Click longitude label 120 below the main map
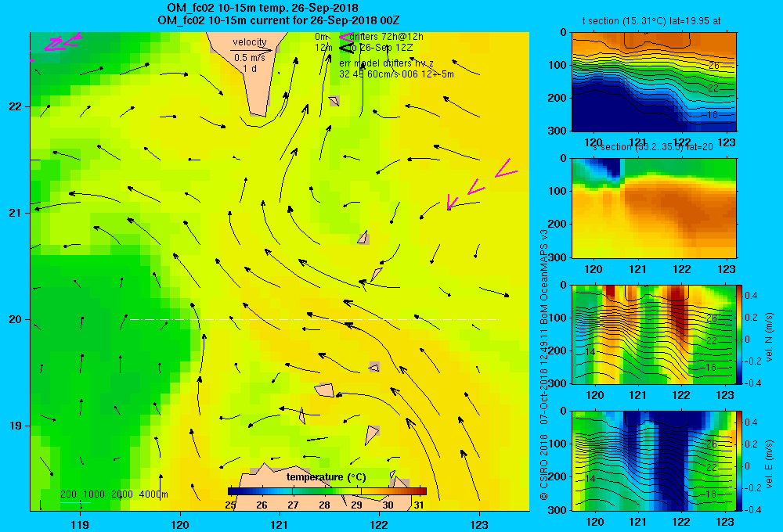Image resolution: width=783 pixels, height=532 pixels. (180, 524)
